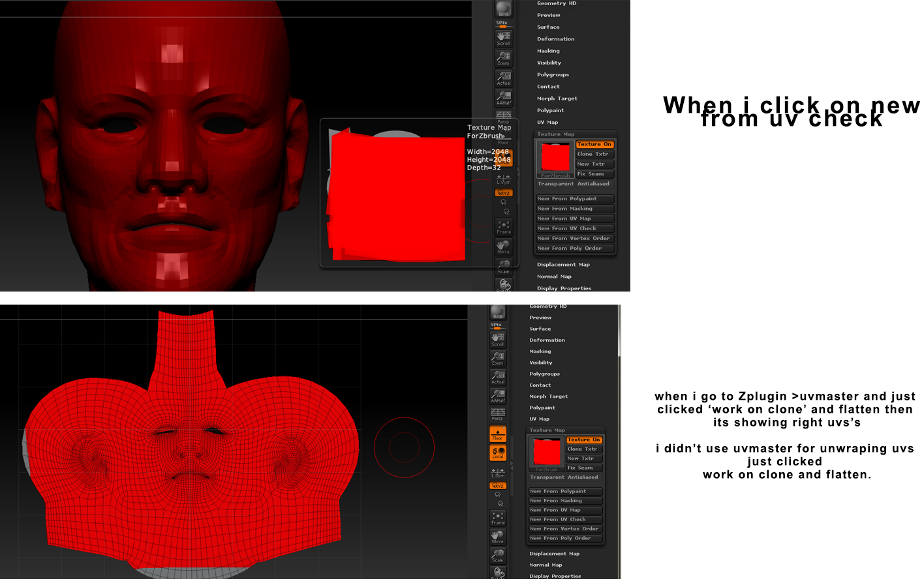Click the Frame icon in the upper screenshot
924x587 pixels.
click(x=504, y=227)
